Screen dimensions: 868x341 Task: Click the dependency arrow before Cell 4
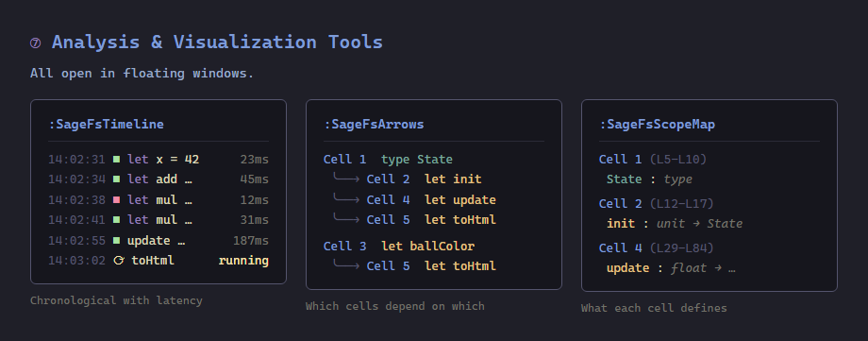[346, 199]
